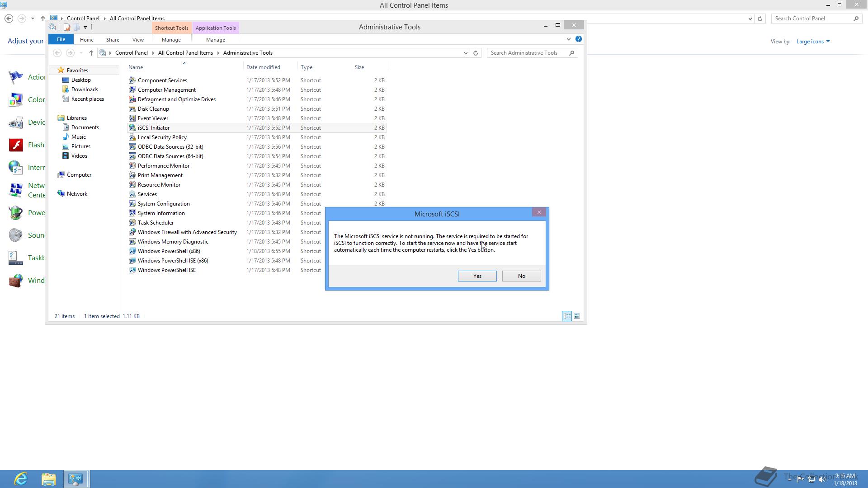Open the recent locations dropdown arrow
The height and width of the screenshot is (488, 868).
click(81, 53)
